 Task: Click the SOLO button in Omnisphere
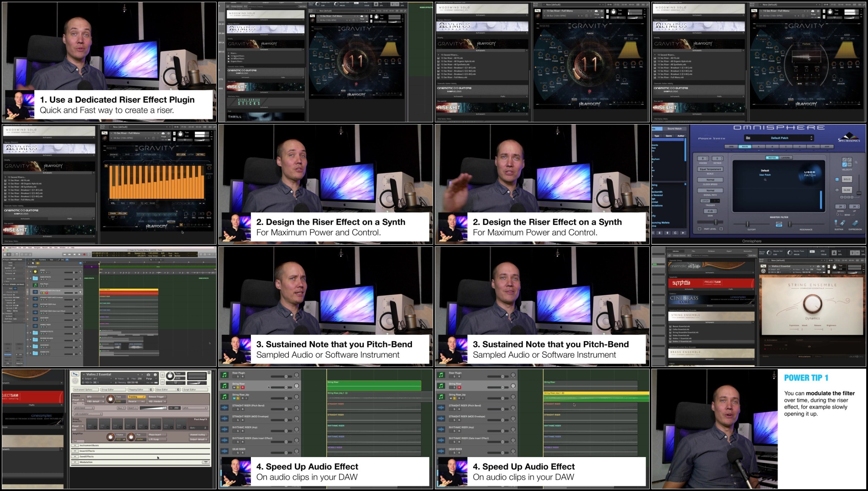coord(847,179)
